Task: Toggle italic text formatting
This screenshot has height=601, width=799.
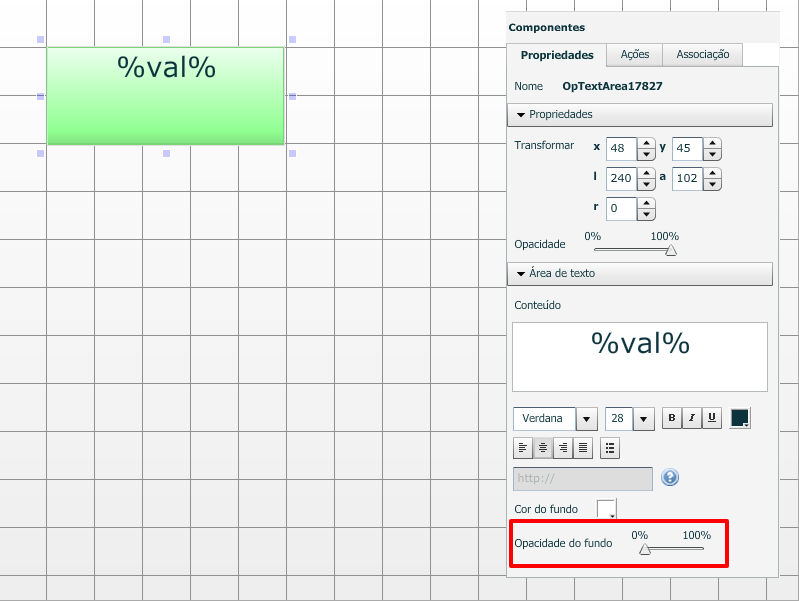Action: click(691, 418)
